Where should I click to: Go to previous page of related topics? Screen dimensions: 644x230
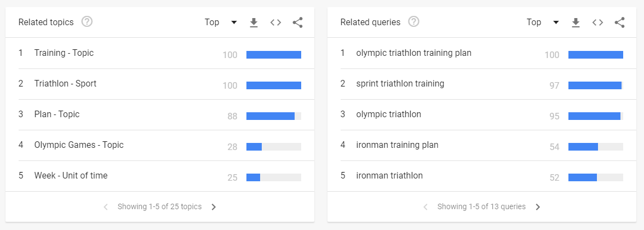pyautogui.click(x=106, y=207)
